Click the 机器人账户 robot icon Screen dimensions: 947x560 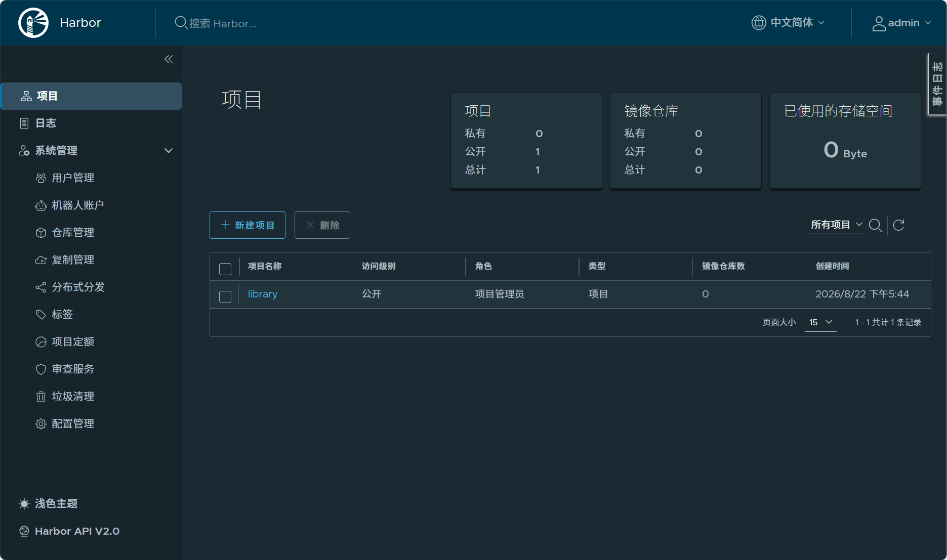tap(41, 205)
